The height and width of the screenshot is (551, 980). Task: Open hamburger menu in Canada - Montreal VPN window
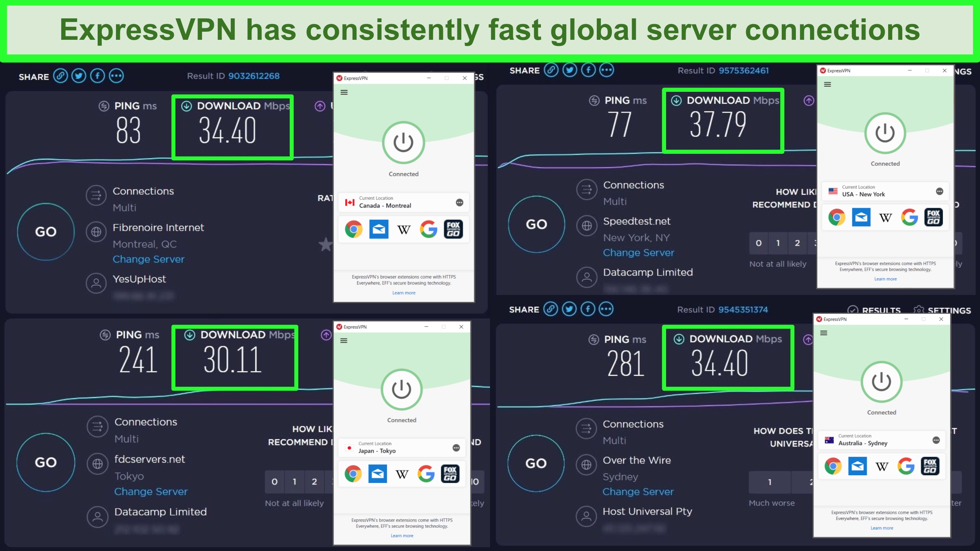click(344, 92)
